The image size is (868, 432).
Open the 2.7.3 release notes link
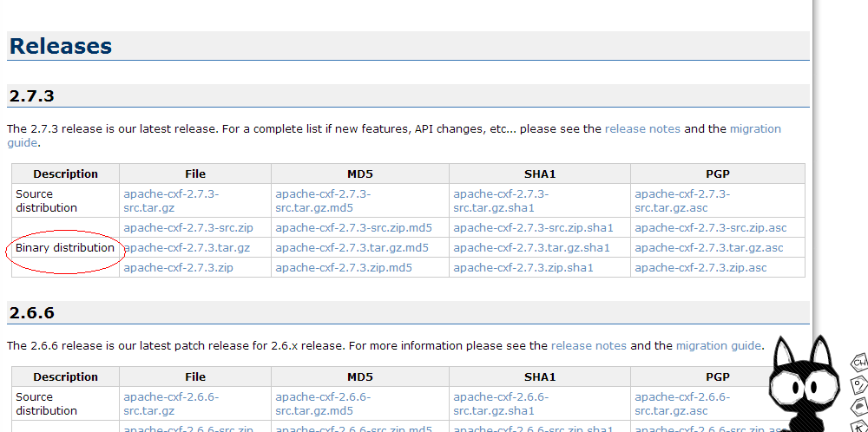tap(642, 129)
